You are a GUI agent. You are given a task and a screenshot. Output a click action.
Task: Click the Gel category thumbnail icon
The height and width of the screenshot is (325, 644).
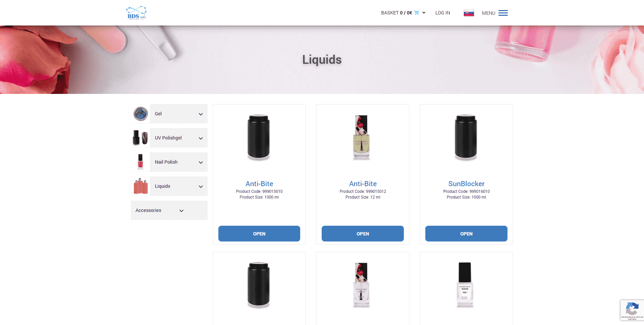click(x=141, y=114)
